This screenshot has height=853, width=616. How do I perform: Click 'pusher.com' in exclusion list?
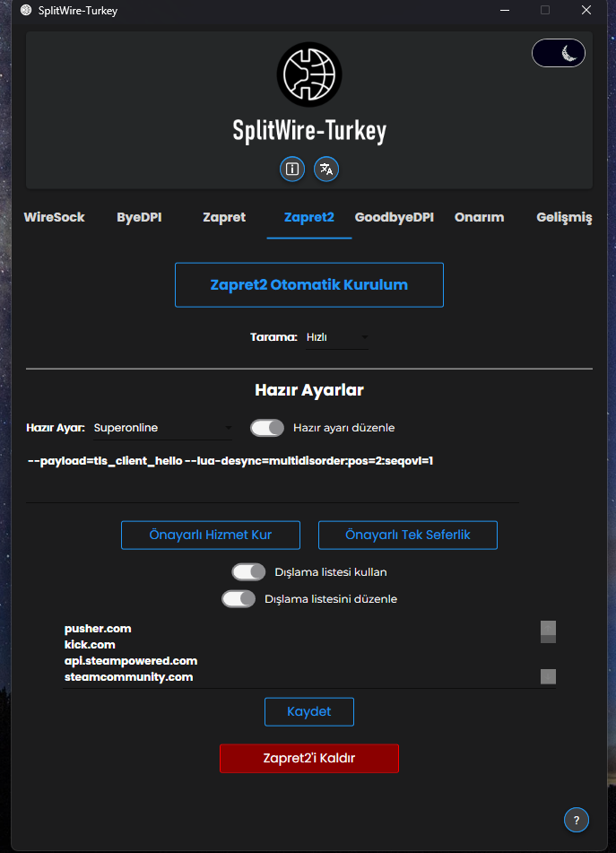click(x=98, y=629)
